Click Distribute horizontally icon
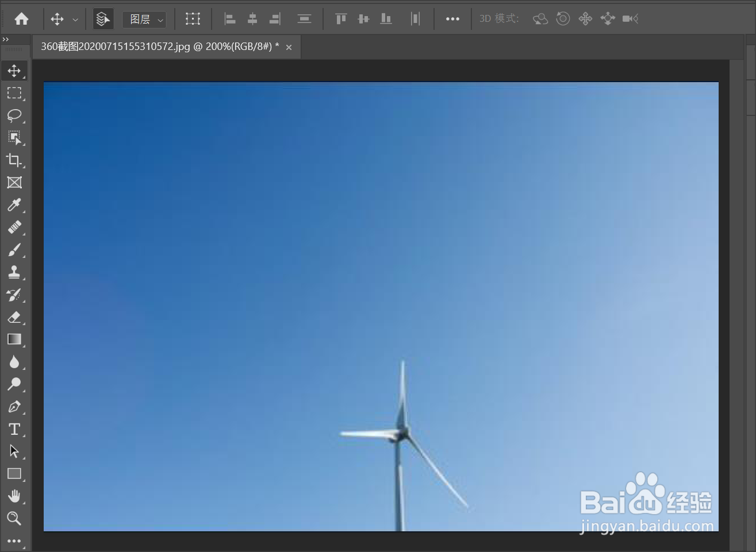 (415, 19)
